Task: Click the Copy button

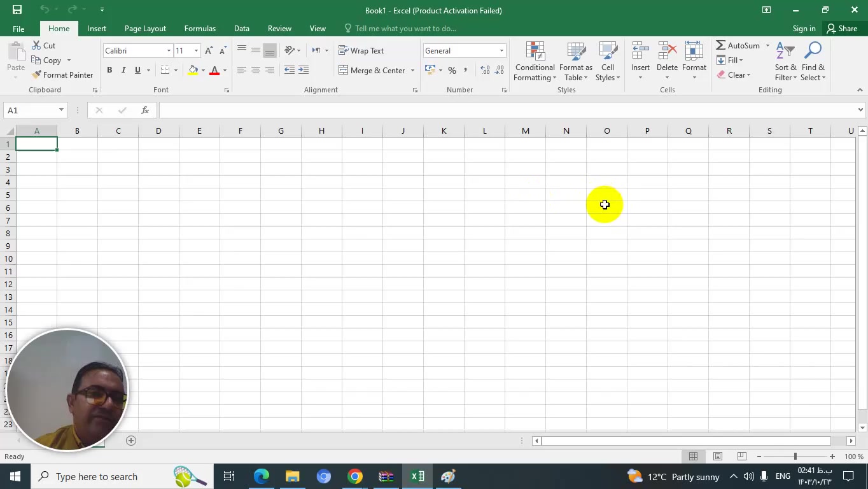Action: click(46, 60)
